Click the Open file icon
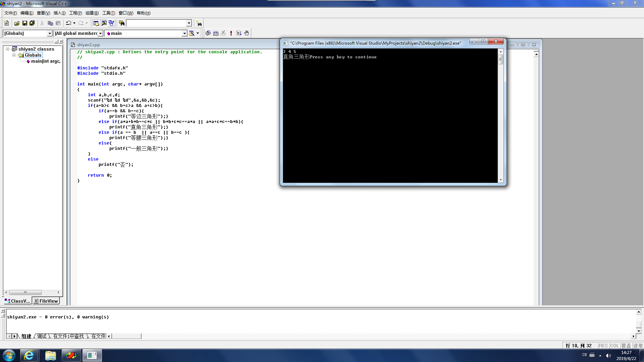This screenshot has height=362, width=644. (17, 23)
